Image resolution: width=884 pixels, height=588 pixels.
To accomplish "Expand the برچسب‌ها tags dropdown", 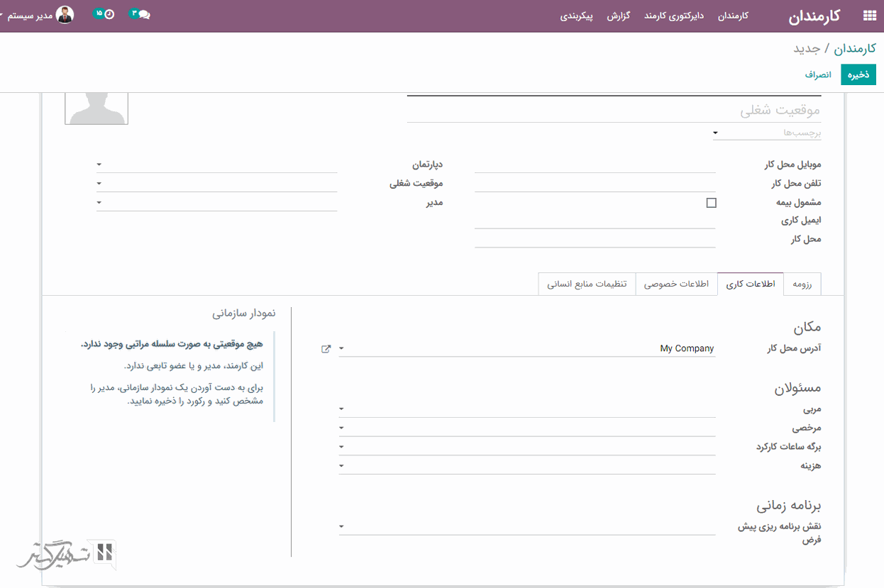I will click(715, 133).
